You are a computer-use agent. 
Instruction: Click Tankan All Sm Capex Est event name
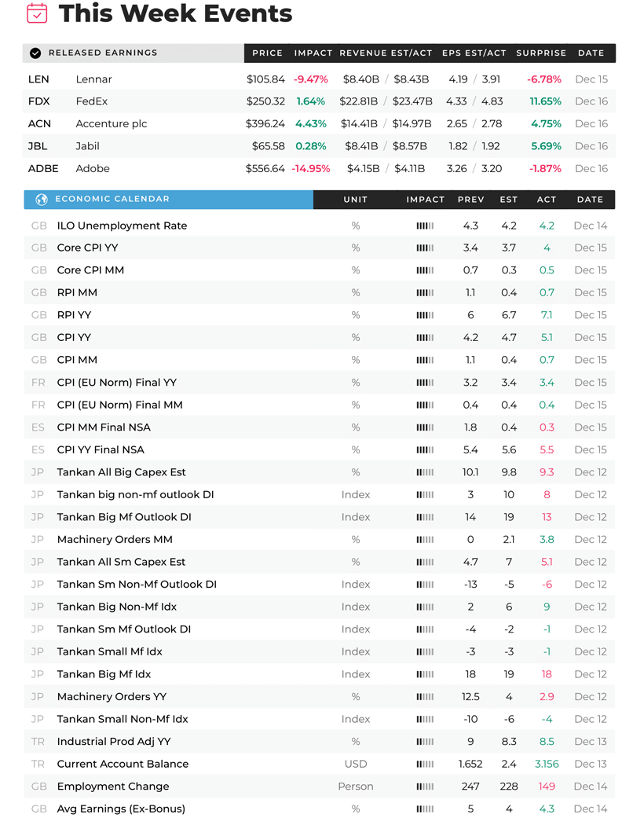point(121,563)
